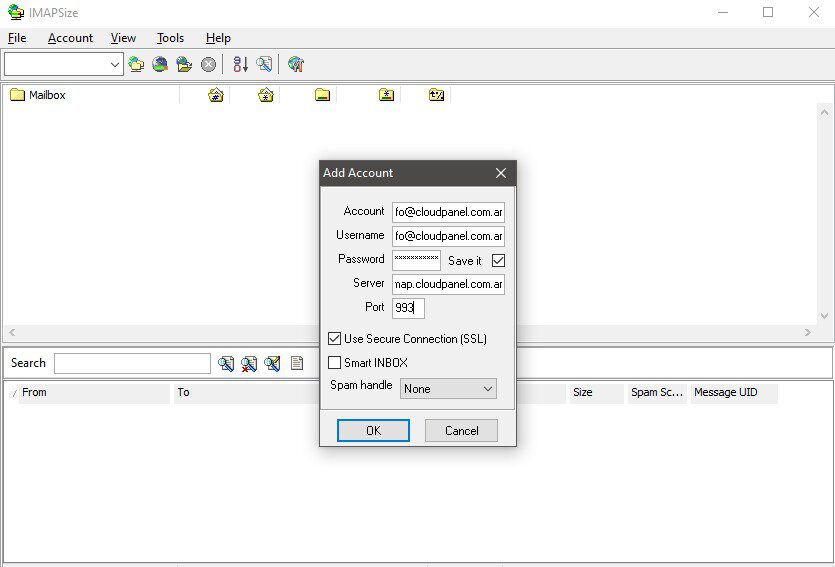Click the magnifier document icon in top toolbar
This screenshot has width=835, height=567.
264,65
